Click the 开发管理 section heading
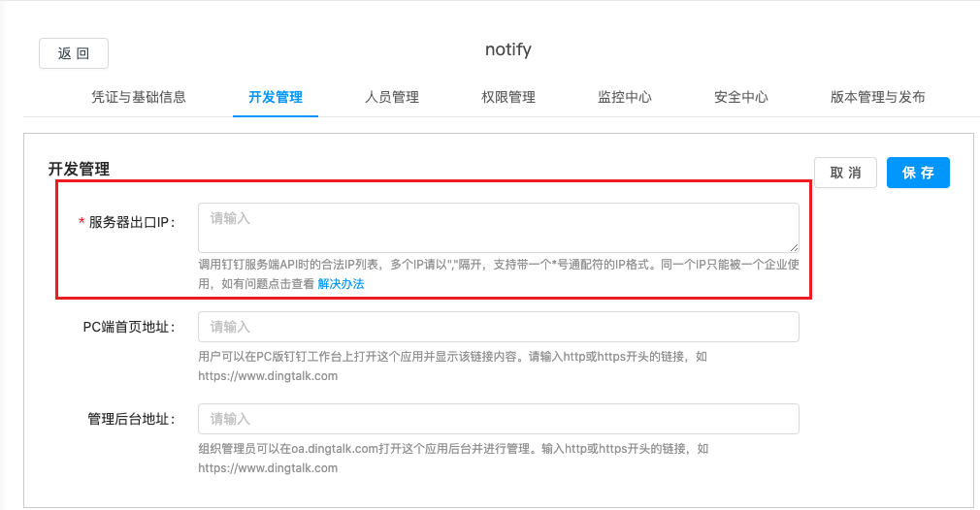Viewport: 980px width, 510px height. click(x=79, y=169)
